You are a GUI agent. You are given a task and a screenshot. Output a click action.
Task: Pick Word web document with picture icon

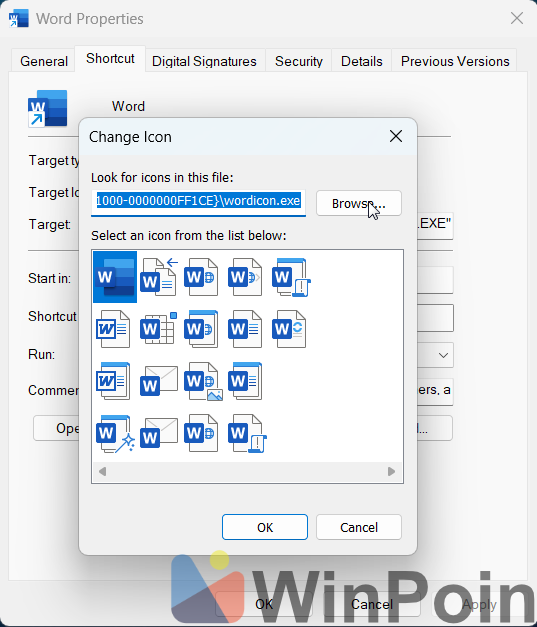point(203,381)
